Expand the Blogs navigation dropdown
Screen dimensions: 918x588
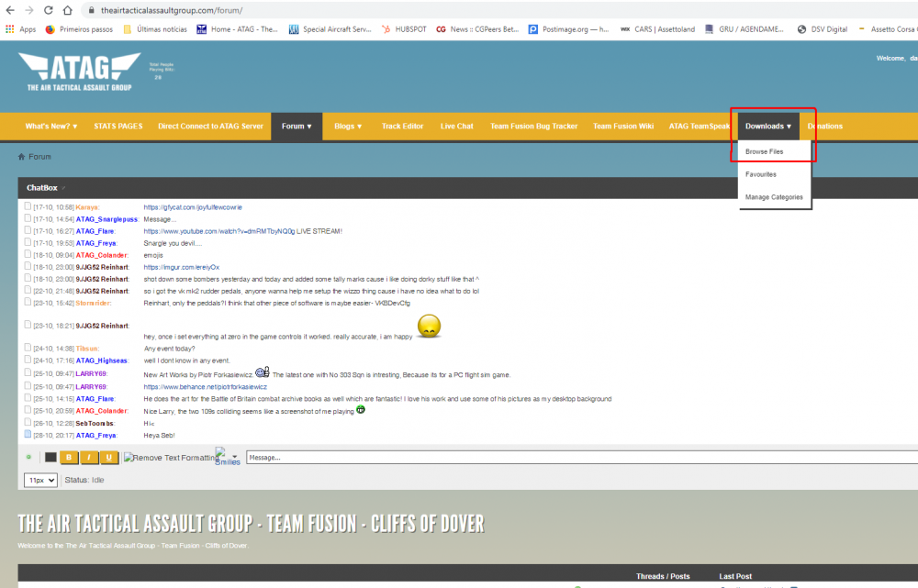pos(347,126)
